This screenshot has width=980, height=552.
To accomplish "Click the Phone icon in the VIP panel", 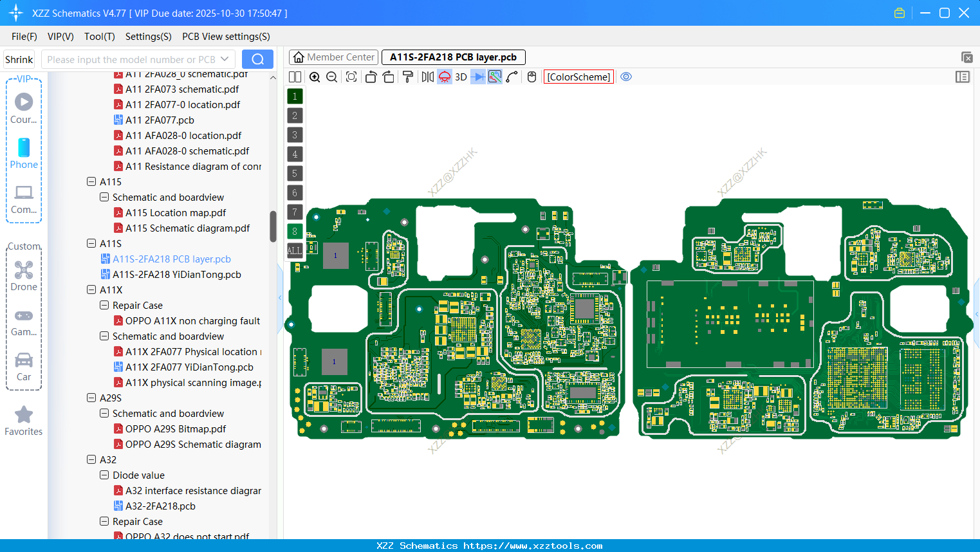I will [24, 154].
